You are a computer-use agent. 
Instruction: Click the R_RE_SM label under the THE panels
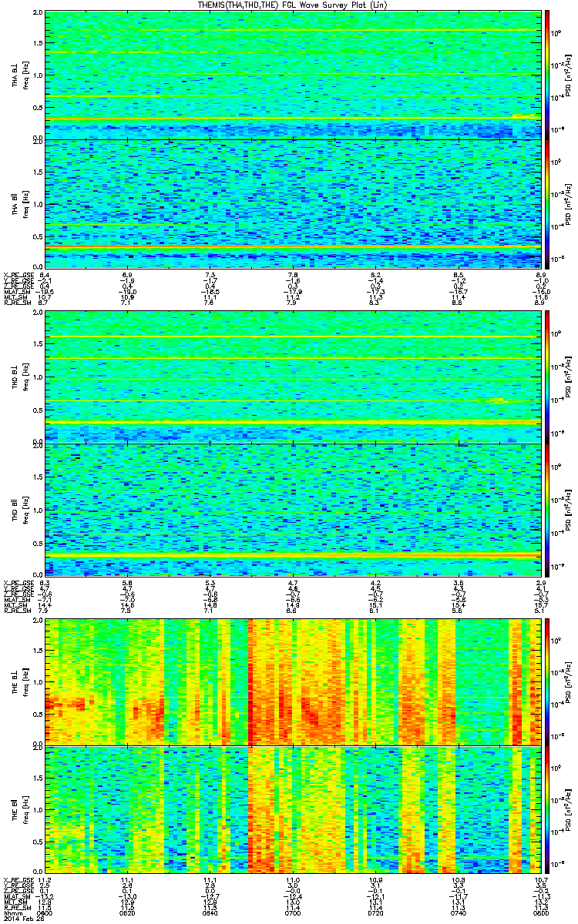tap(16, 908)
